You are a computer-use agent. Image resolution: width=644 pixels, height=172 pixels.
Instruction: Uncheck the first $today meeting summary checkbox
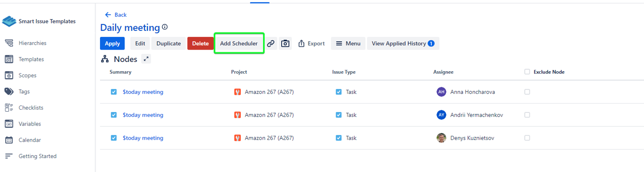point(114,92)
